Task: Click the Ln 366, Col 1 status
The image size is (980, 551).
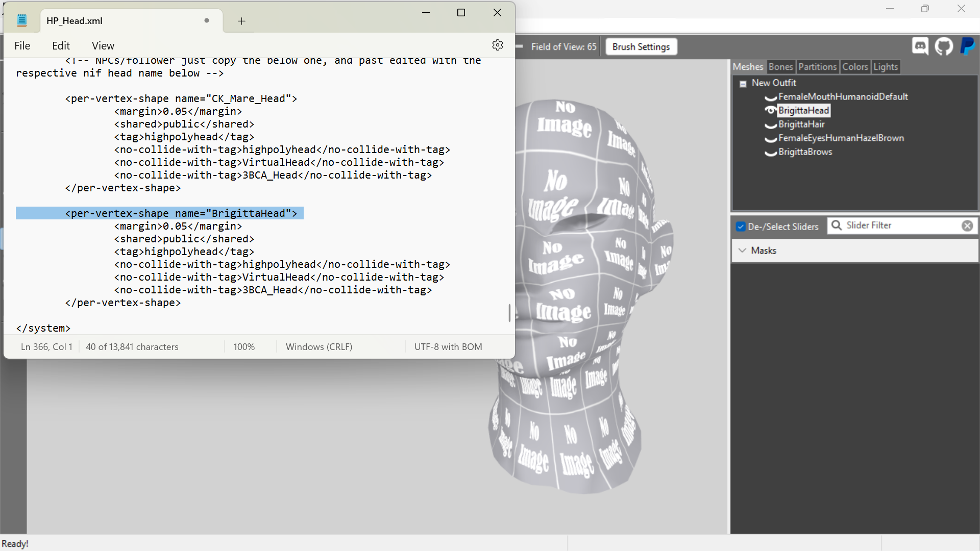Action: (x=46, y=347)
